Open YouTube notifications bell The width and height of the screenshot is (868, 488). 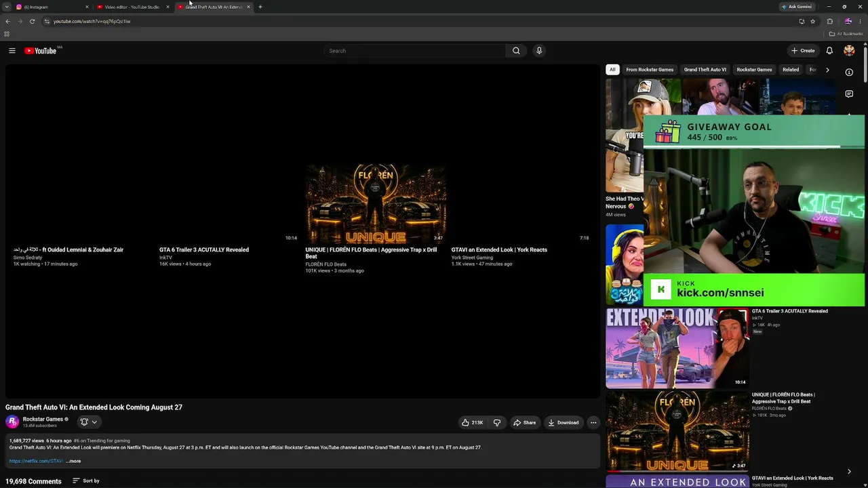tap(829, 51)
